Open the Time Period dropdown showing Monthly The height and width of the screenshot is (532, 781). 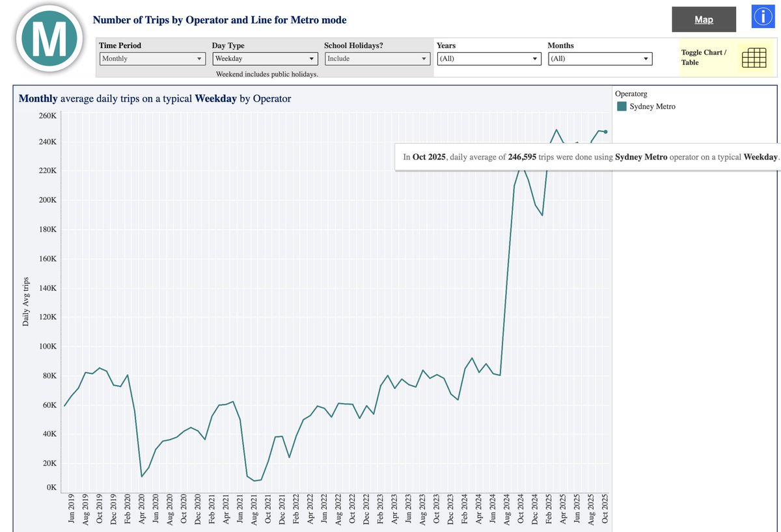click(x=153, y=59)
